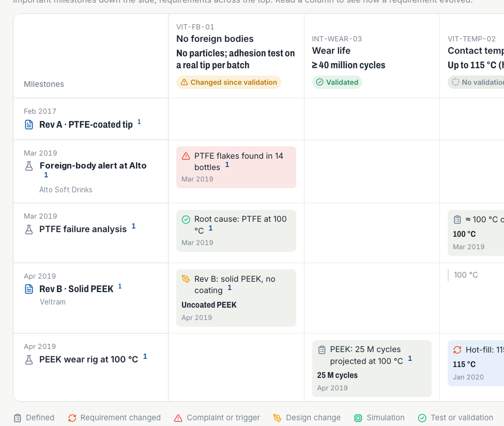Open footnote 1 next to PTFE failure analysis
The width and height of the screenshot is (504, 426).
click(133, 226)
